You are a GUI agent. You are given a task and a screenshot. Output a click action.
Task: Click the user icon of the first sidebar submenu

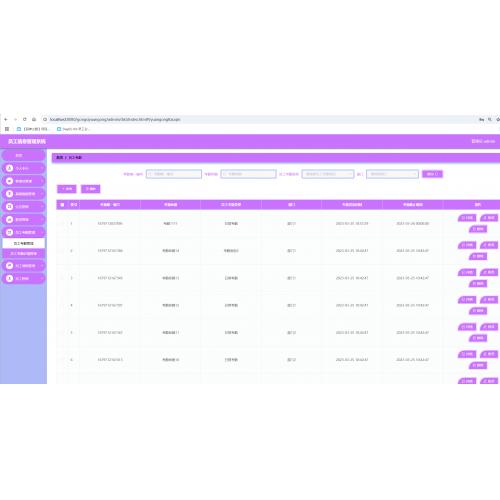tap(10, 168)
